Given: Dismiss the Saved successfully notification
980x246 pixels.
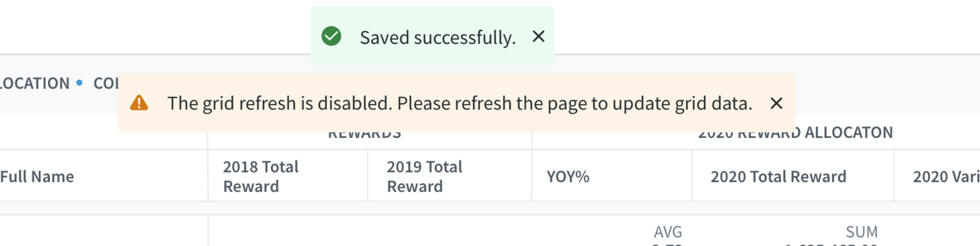Looking at the screenshot, I should click(538, 37).
